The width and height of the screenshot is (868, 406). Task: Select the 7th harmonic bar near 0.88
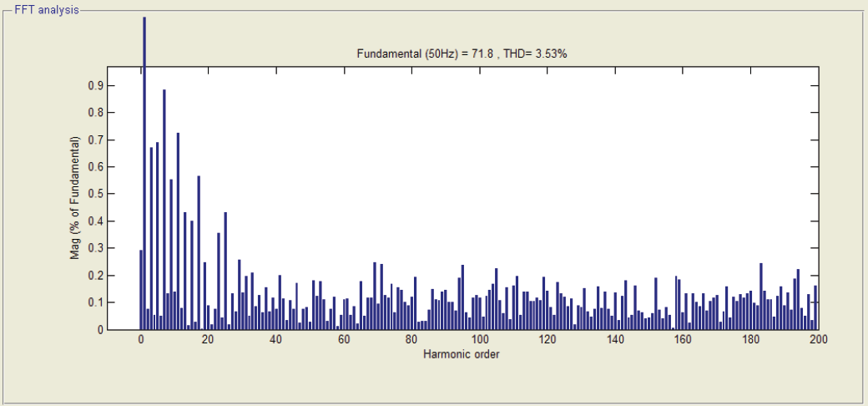click(164, 210)
